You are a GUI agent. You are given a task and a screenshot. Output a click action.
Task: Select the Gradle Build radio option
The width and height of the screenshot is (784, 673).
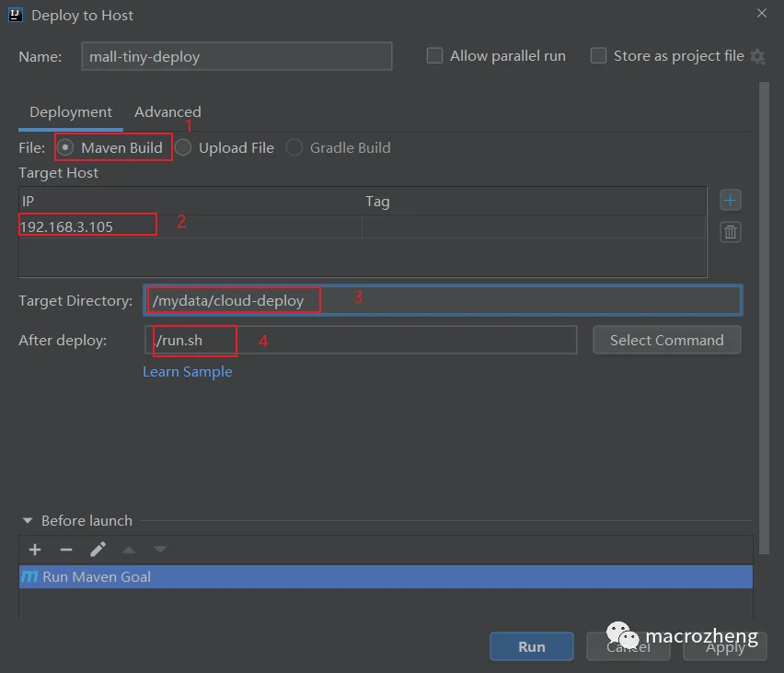294,147
